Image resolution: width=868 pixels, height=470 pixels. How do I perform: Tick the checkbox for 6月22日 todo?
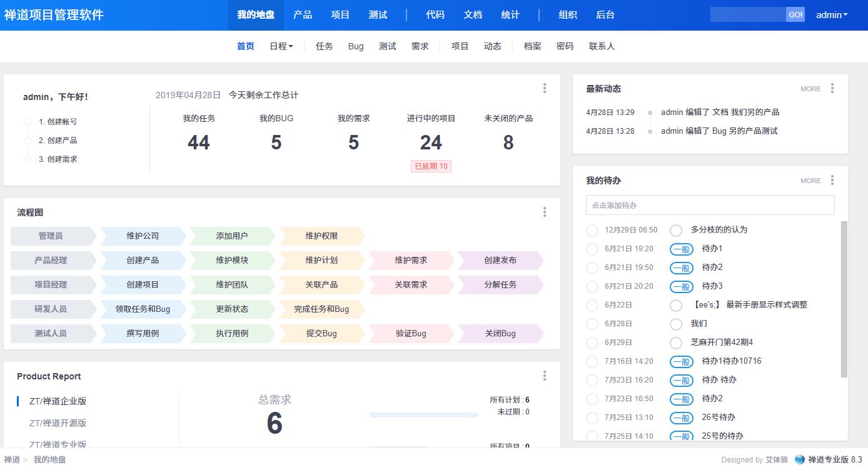pyautogui.click(x=592, y=305)
